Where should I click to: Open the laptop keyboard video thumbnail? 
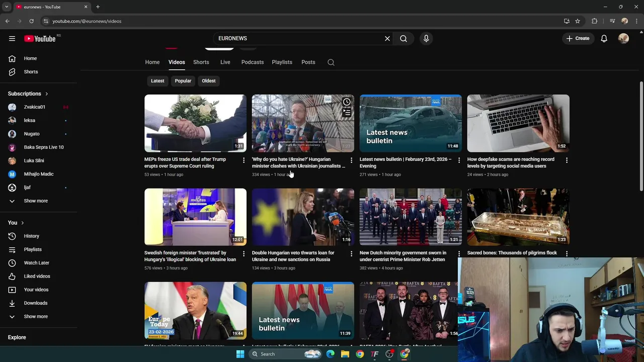pos(518,123)
